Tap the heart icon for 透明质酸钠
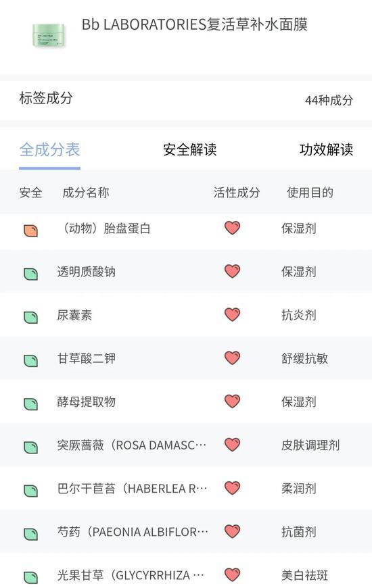This screenshot has width=372, height=588. (233, 271)
